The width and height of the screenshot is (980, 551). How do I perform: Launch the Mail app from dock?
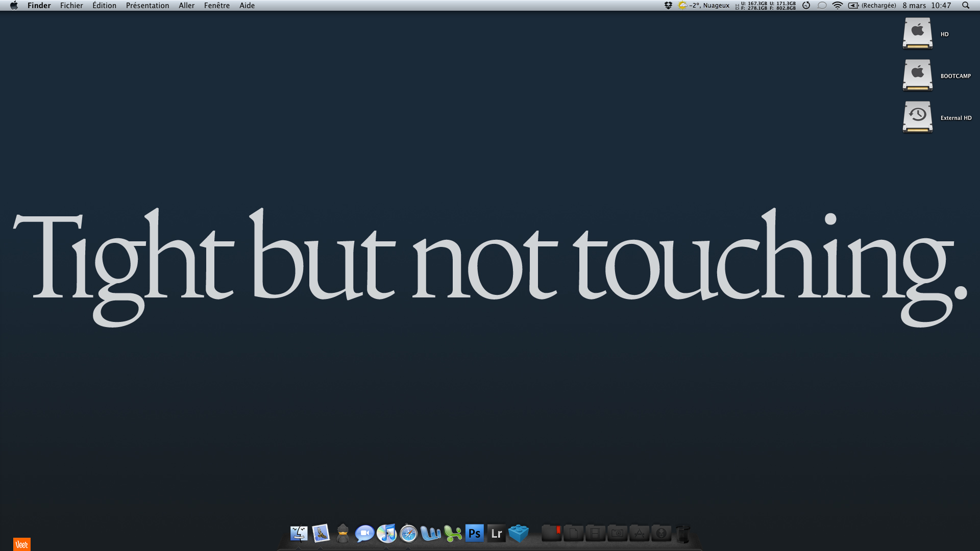coord(321,534)
